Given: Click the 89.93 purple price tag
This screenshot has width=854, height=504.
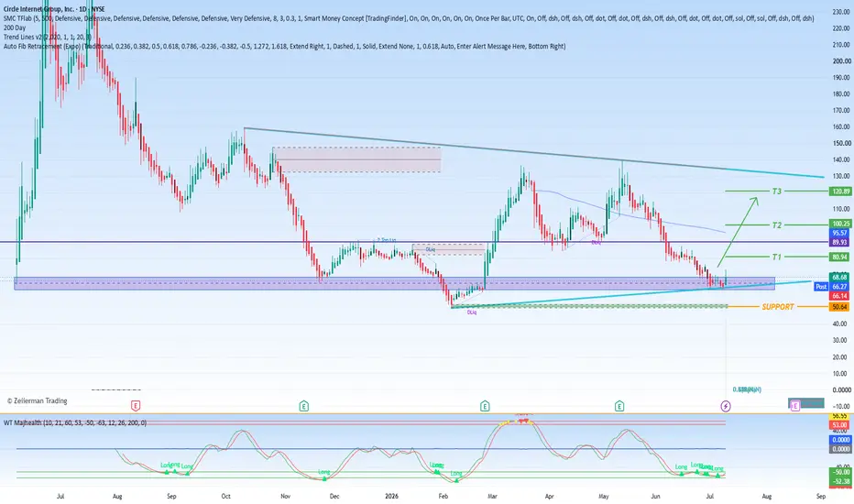Looking at the screenshot, I should pos(840,242).
